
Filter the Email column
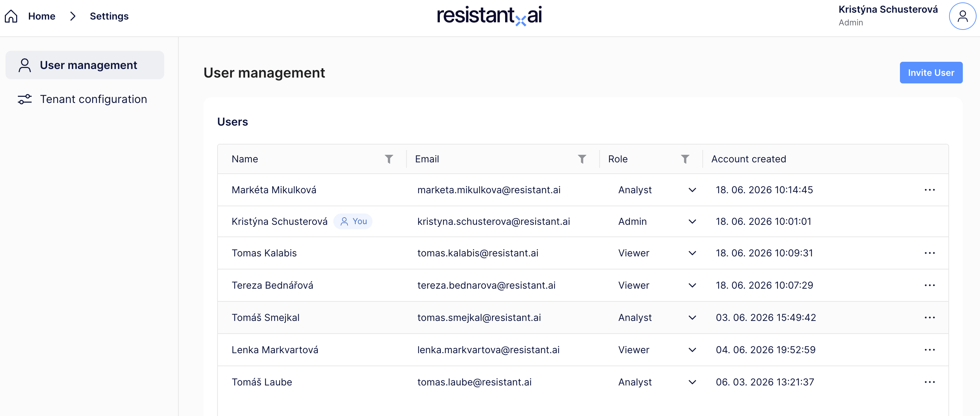[x=582, y=159]
